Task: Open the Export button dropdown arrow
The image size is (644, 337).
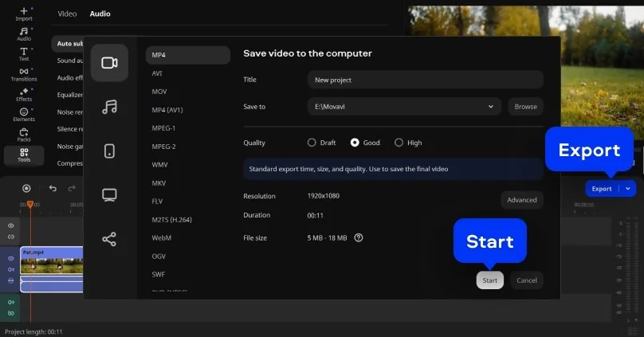Action: pyautogui.click(x=628, y=189)
